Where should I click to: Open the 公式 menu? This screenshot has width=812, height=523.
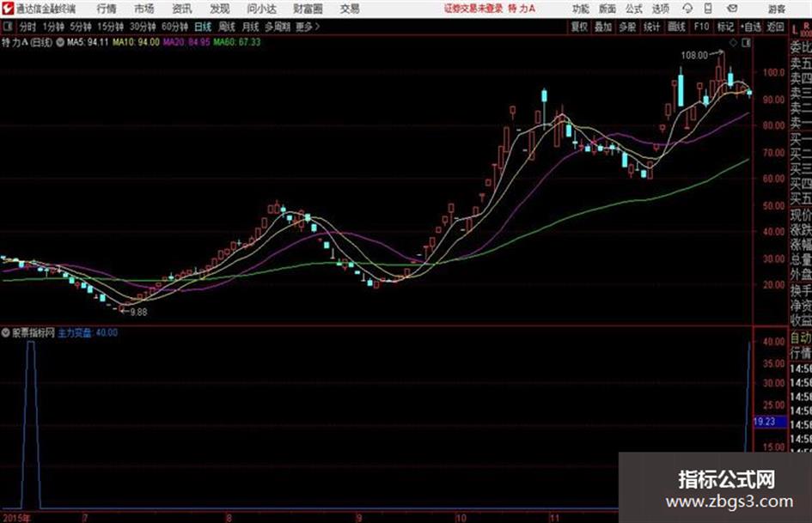click(x=634, y=9)
